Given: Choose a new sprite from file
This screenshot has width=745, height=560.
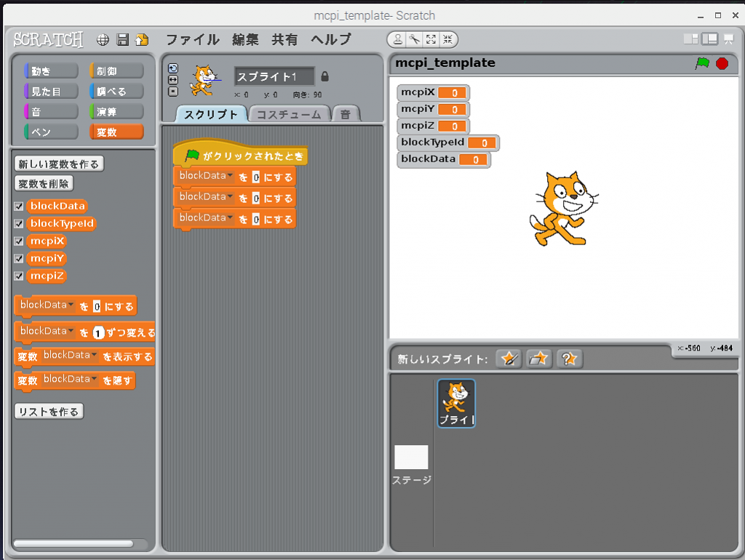Looking at the screenshot, I should tap(539, 359).
